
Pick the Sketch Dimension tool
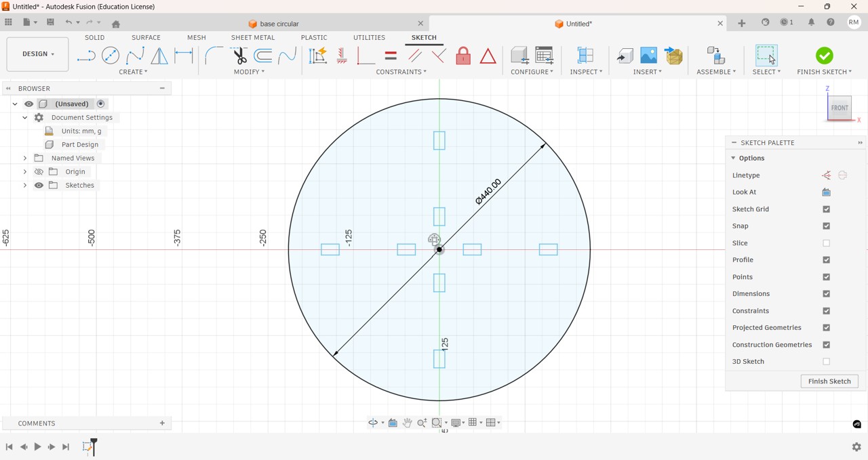[184, 56]
